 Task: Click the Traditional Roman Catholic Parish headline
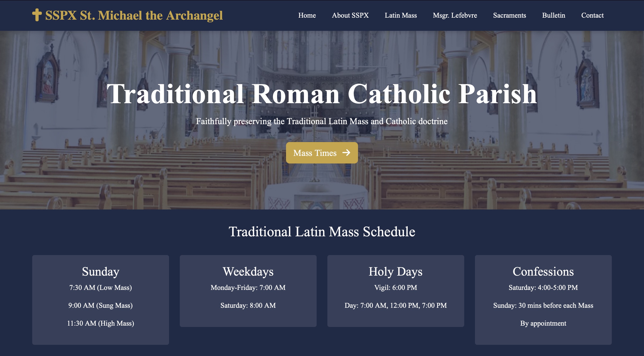coord(322,94)
